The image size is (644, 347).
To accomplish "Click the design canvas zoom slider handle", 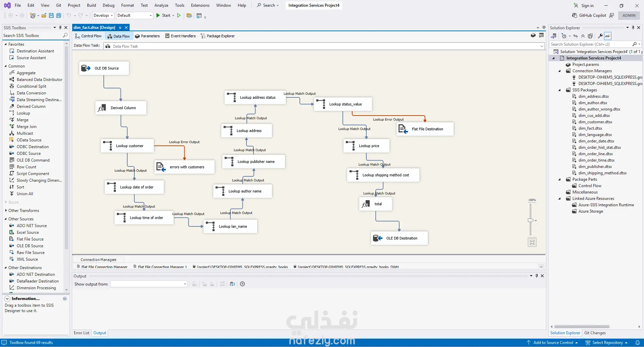I will (531, 220).
